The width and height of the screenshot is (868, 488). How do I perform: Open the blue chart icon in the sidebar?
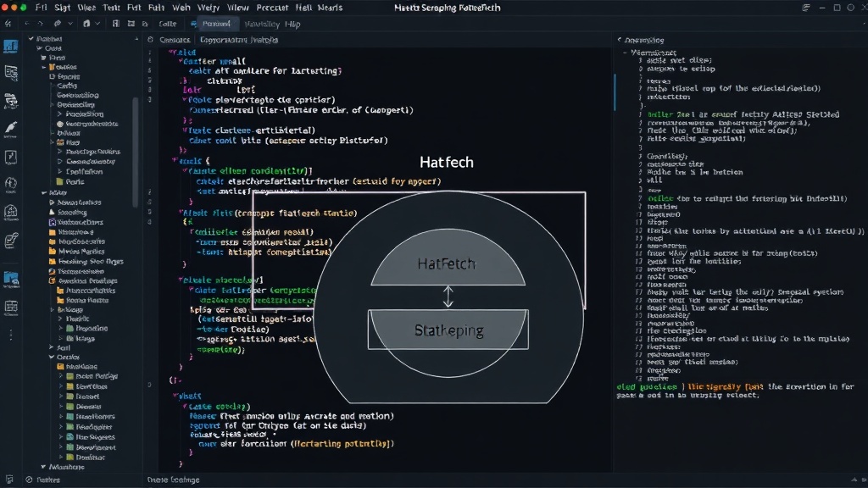coord(10,47)
